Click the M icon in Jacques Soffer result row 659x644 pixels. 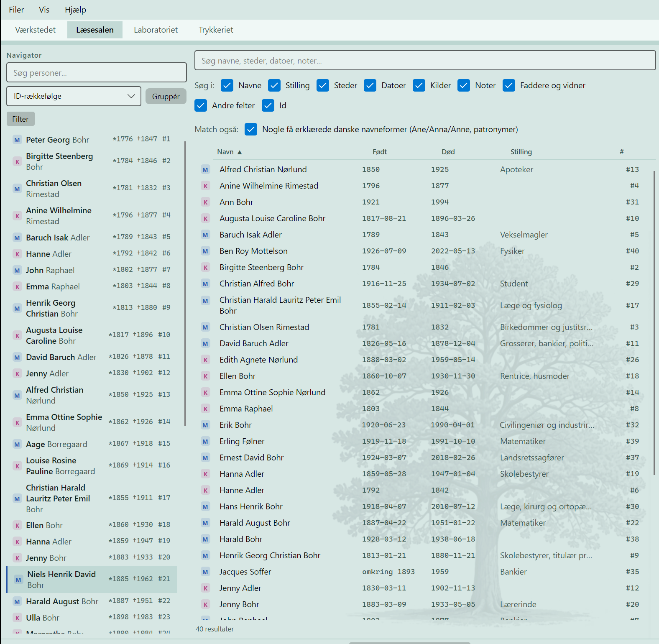tap(205, 572)
